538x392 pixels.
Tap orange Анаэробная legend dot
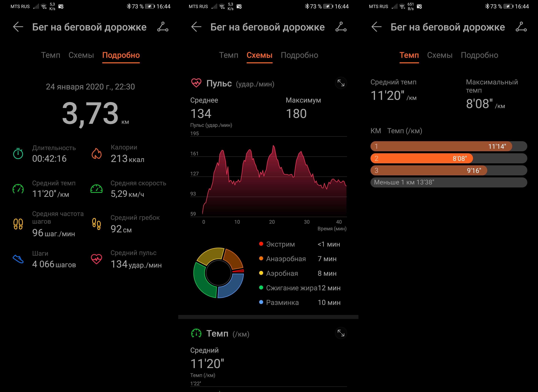(261, 258)
